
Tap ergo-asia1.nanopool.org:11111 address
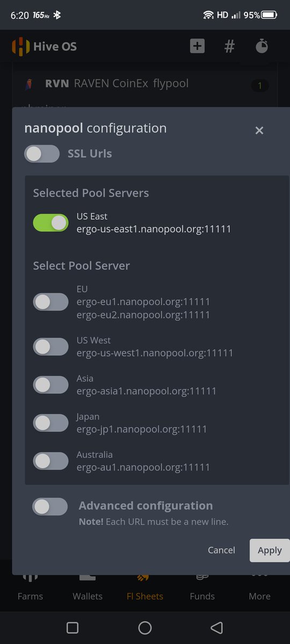[147, 391]
